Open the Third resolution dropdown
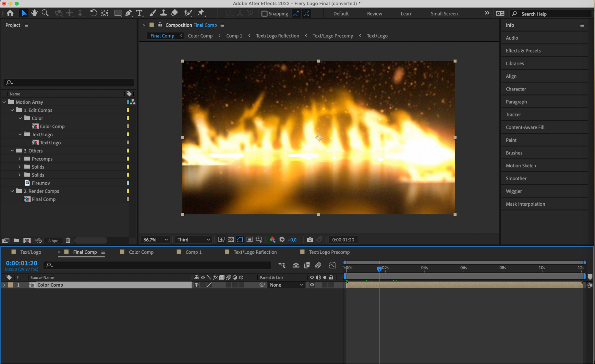Screen dimensions: 595x364 193,240
